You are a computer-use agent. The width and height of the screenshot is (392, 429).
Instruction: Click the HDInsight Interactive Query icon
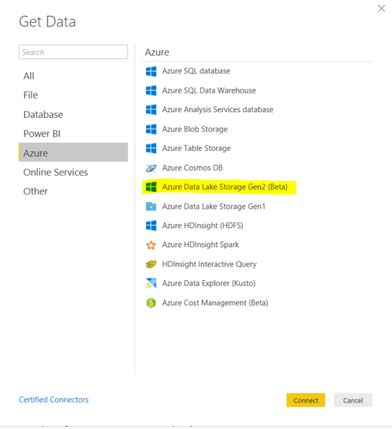151,264
